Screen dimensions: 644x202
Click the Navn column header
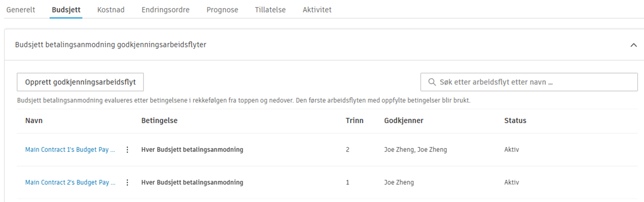(x=34, y=120)
